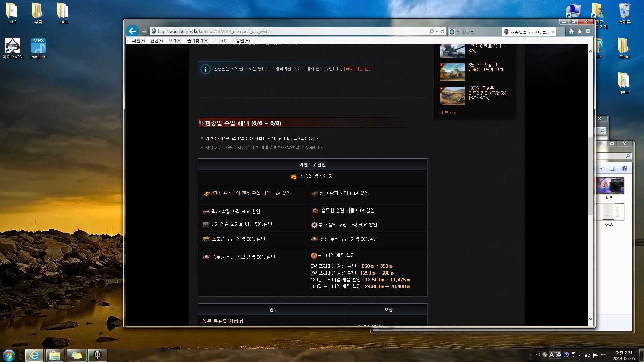644x362 pixels.
Task: Open the 즐겨찾기(A) menu
Action: [198, 41]
